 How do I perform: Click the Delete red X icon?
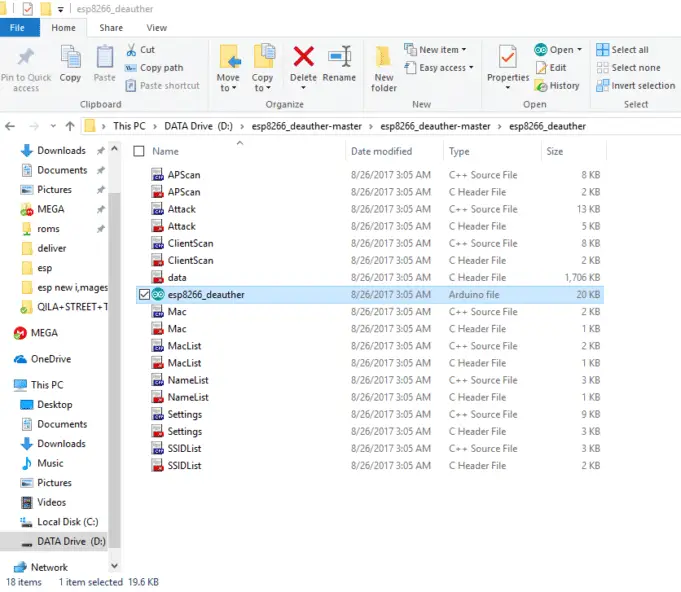point(303,58)
